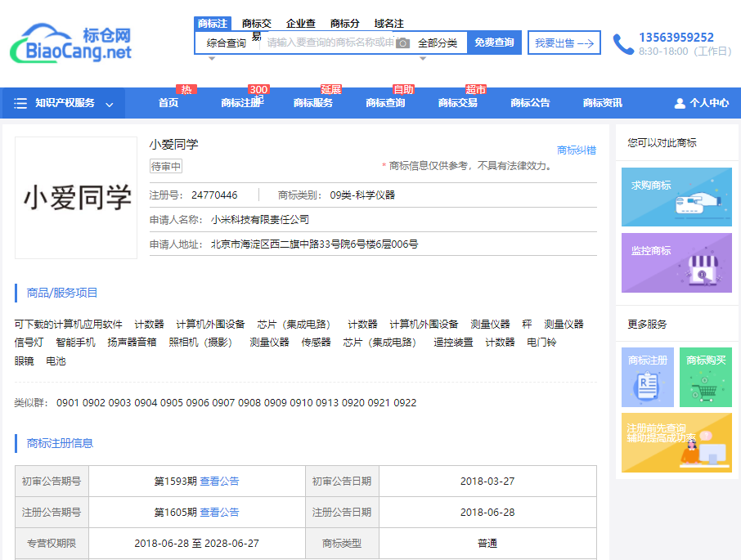Click the 小爱同学 trademark image
741x560 pixels.
[x=76, y=198]
